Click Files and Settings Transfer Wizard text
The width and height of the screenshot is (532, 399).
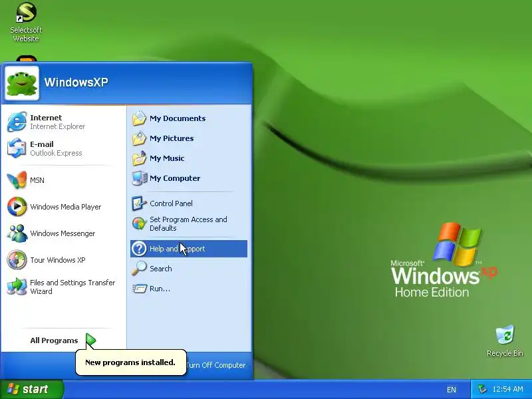point(72,287)
